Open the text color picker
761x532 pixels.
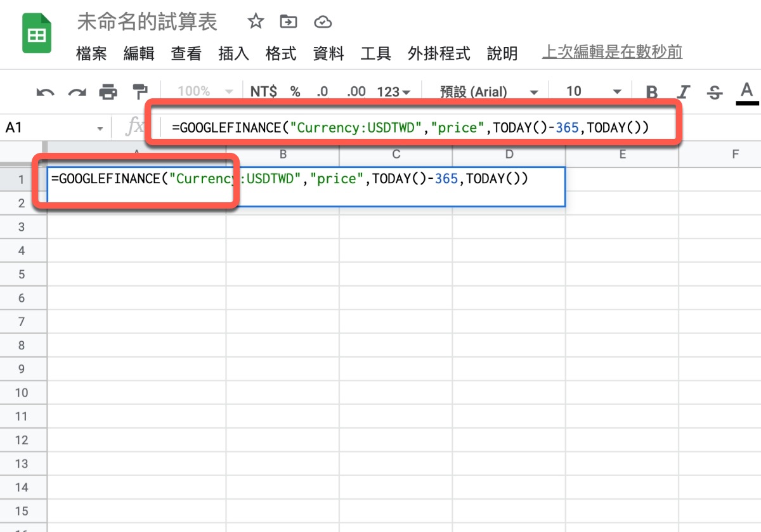746,93
